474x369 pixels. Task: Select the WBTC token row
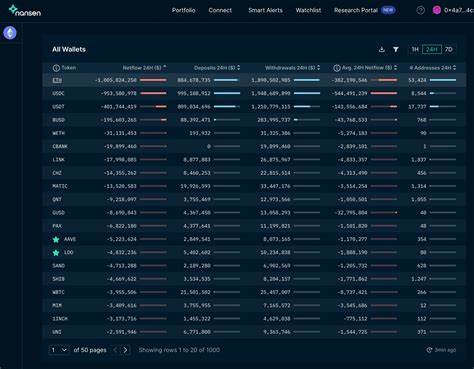coord(254,292)
